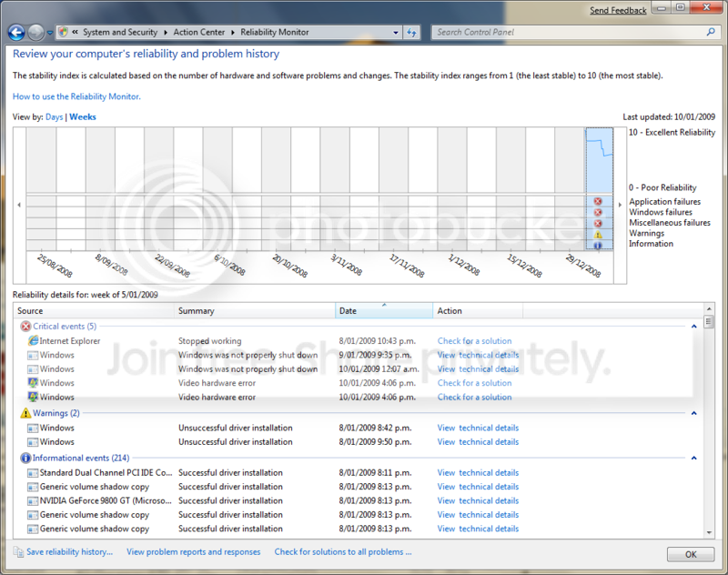
Task: Click the Windows failures red icon in chart
Action: 598,212
